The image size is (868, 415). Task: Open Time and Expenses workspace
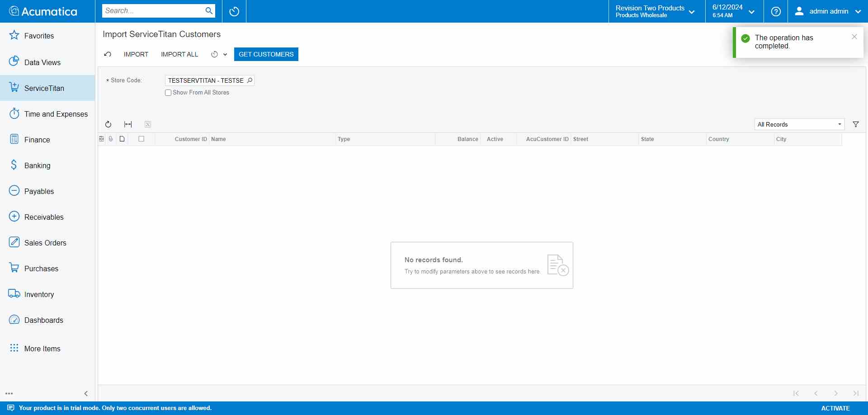[47, 114]
